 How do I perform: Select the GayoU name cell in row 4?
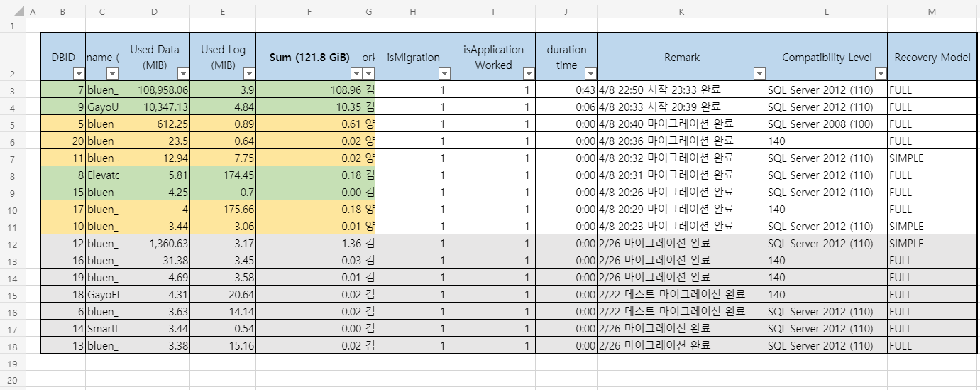[102, 107]
